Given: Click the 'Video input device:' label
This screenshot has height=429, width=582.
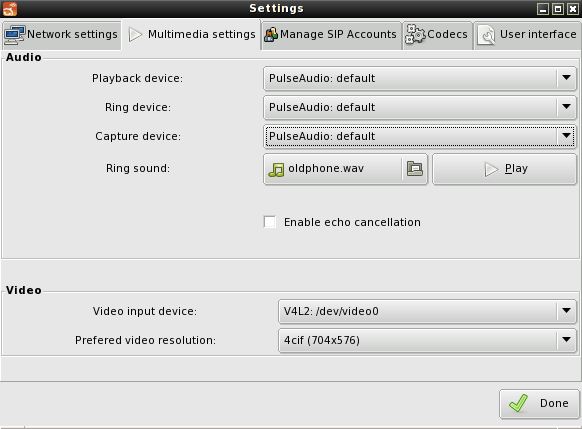Looking at the screenshot, I should tap(145, 311).
